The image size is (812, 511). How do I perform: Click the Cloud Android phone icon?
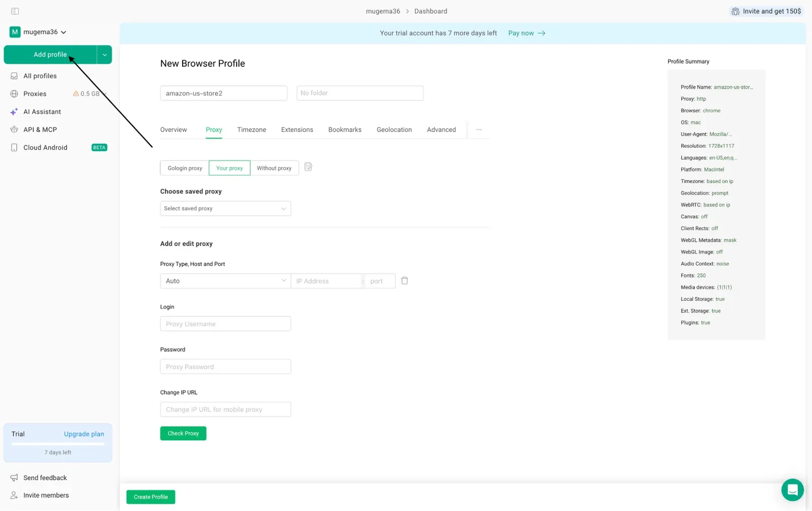14,148
